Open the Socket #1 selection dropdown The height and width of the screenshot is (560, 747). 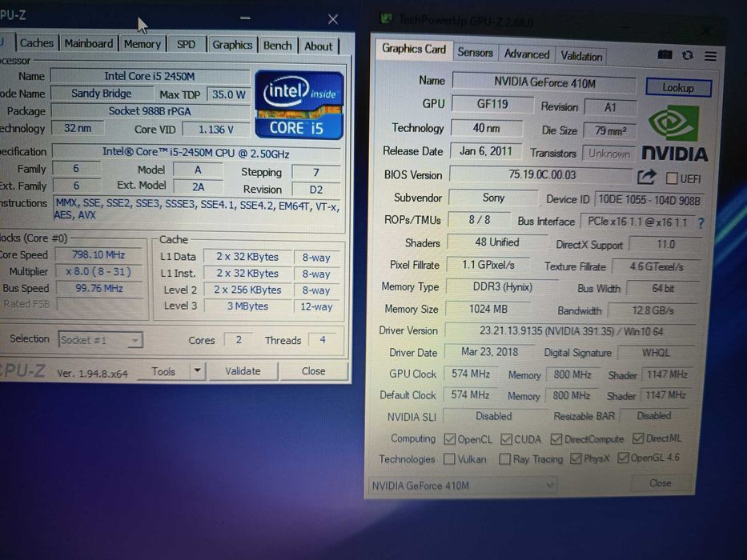coord(101,340)
